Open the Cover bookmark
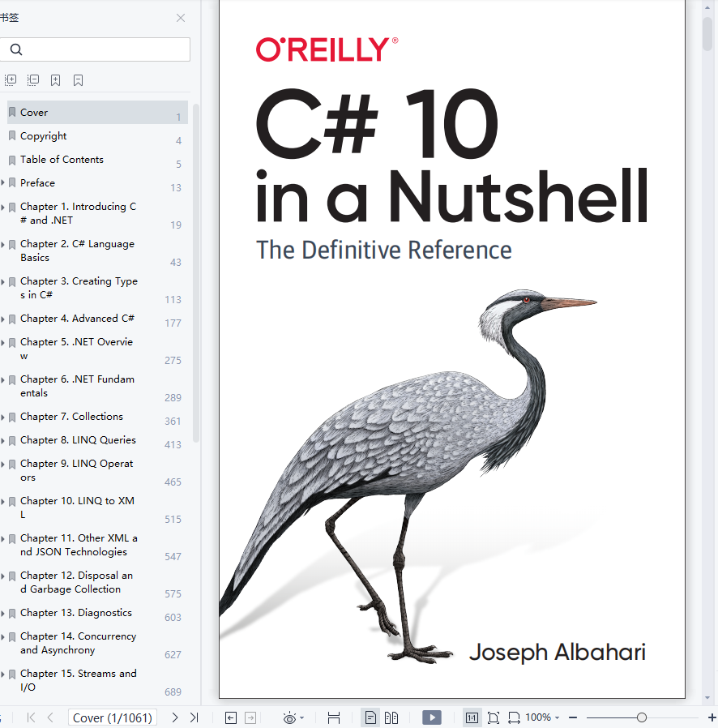The image size is (718, 728). pyautogui.click(x=97, y=113)
